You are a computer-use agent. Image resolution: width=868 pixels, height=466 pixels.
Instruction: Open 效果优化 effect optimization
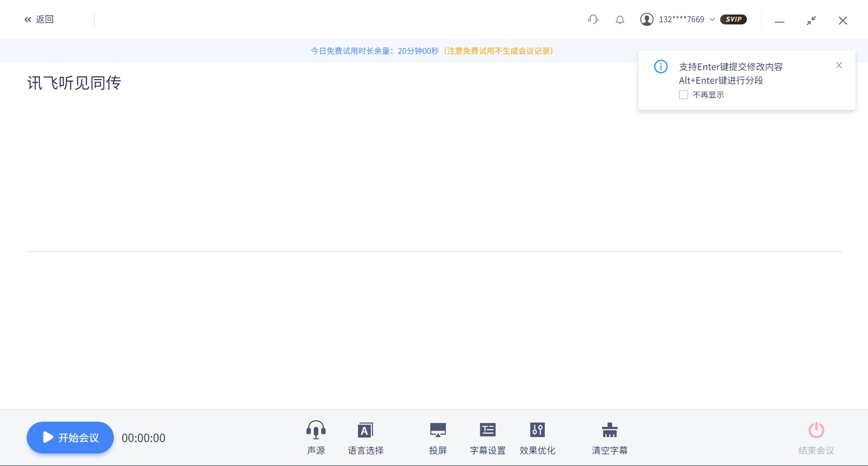tap(538, 437)
